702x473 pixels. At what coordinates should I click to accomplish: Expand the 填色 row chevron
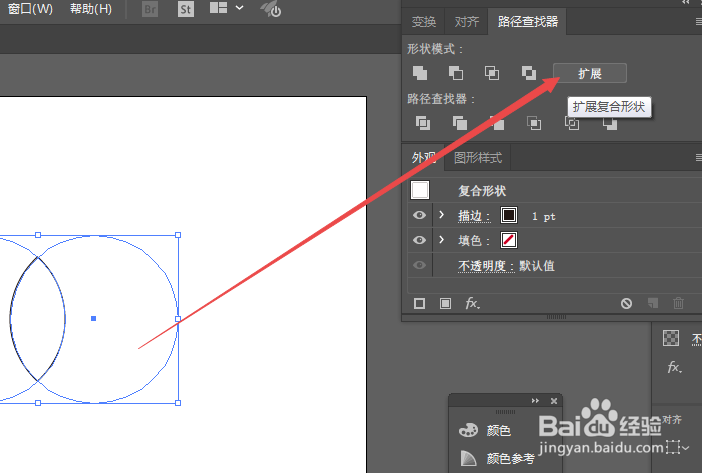point(442,240)
